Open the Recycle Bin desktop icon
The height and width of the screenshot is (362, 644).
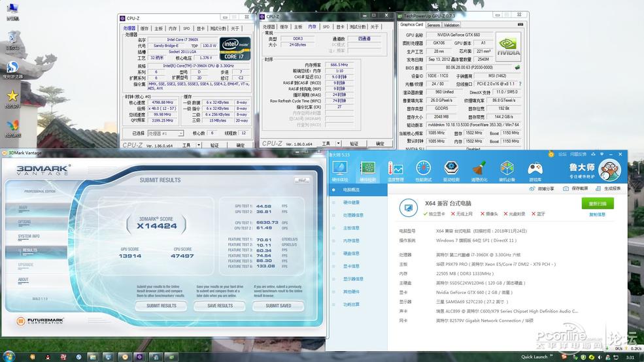12,40
